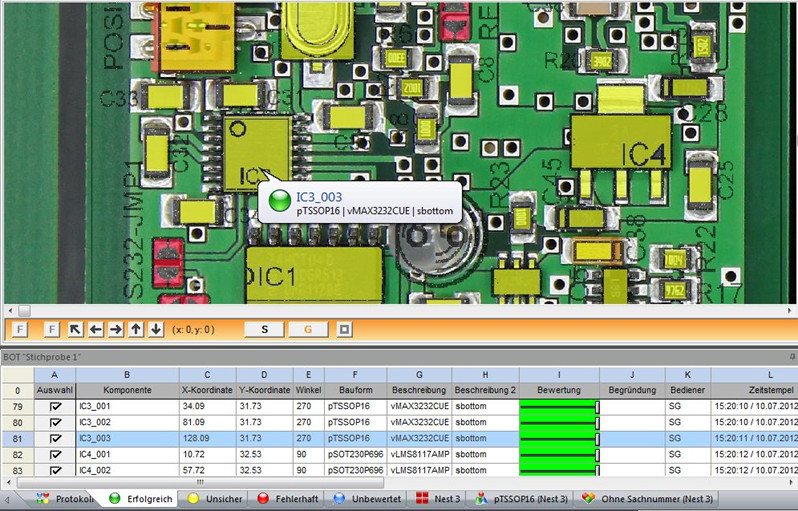Select the Bauform column header
The image size is (798, 511).
pyautogui.click(x=355, y=390)
